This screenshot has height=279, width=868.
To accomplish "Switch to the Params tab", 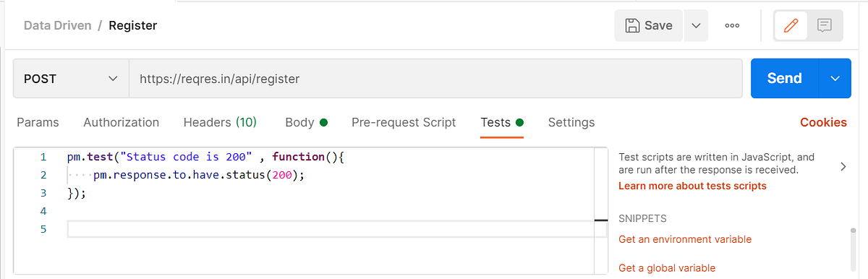I will point(38,122).
